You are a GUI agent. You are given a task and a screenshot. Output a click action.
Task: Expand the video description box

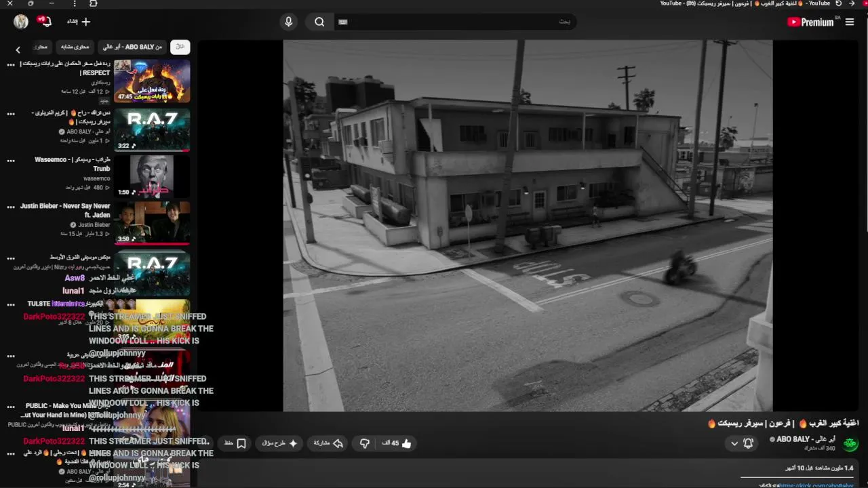coord(528,474)
